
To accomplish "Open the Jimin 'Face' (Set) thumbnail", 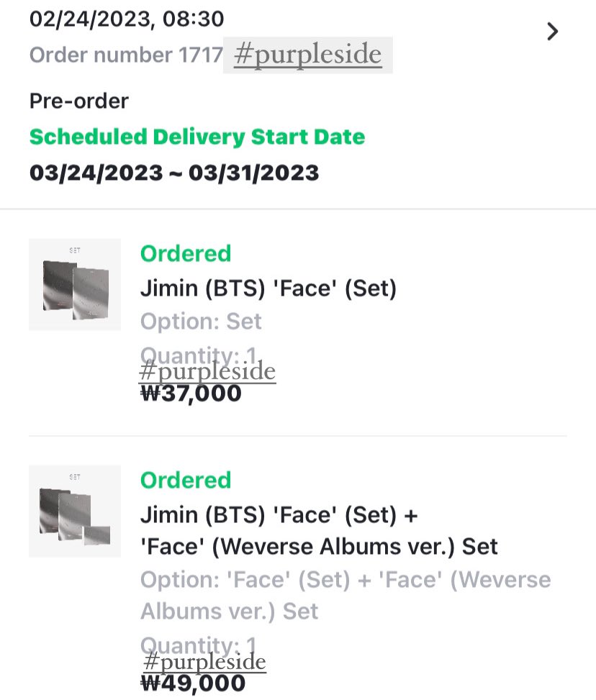I will (75, 284).
